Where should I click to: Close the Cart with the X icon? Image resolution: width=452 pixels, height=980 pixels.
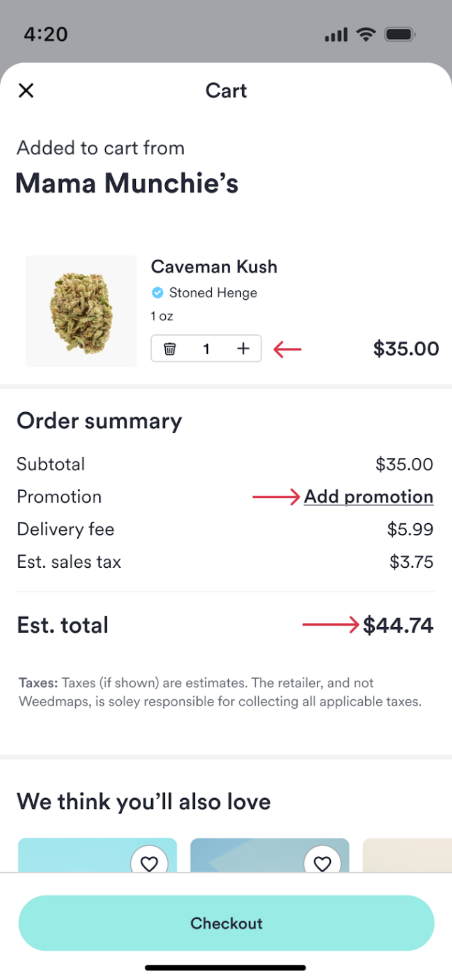point(26,90)
